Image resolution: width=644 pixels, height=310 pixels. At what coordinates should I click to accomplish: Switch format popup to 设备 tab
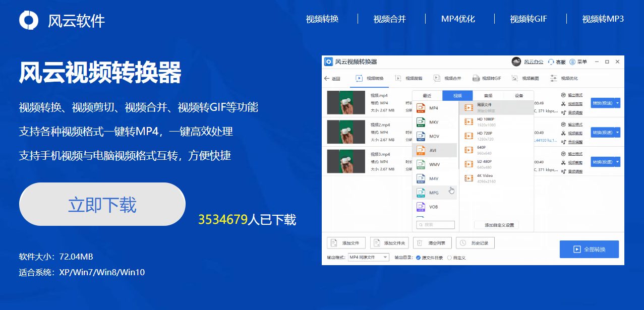coord(519,96)
